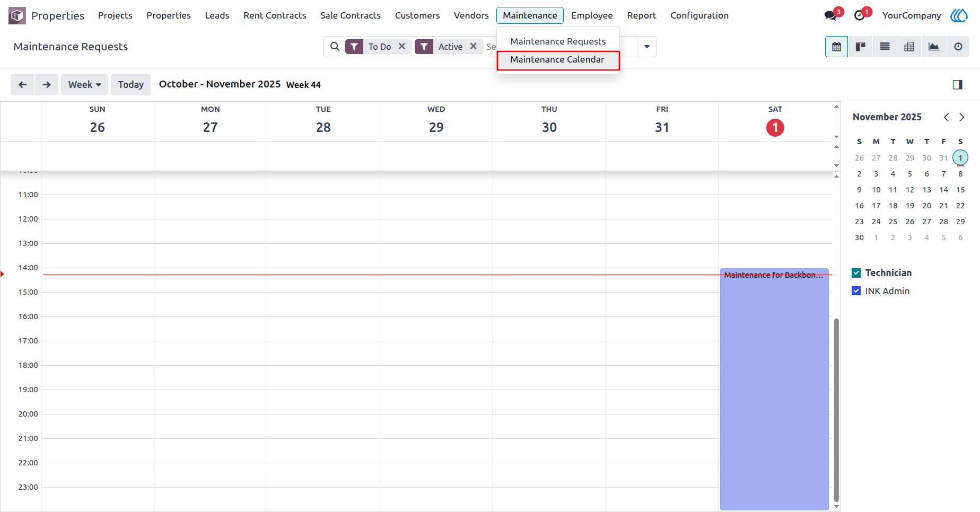
Task: Open the Maintenance for Backbone event
Action: (x=774, y=389)
